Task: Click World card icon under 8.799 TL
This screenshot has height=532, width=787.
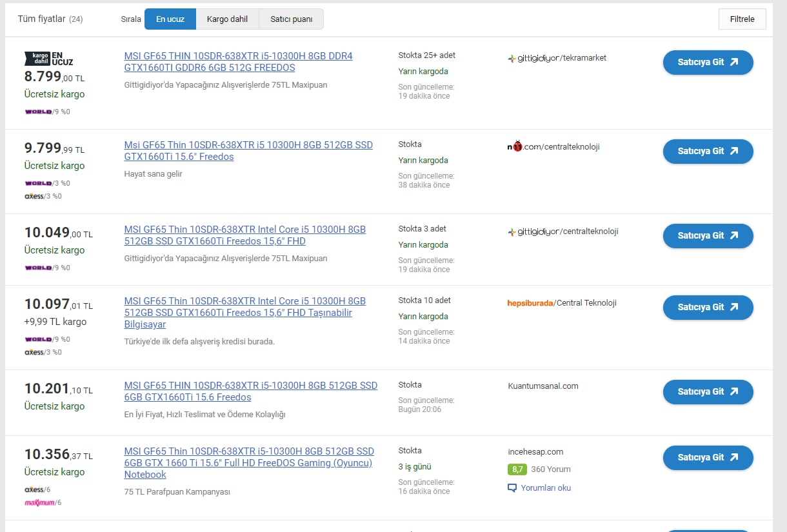Action: [x=38, y=112]
